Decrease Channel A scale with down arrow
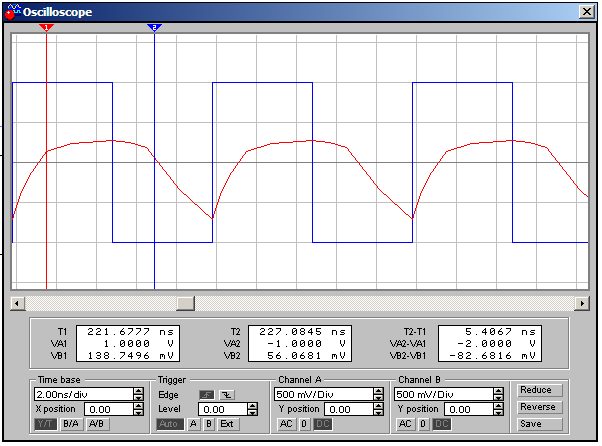The height and width of the screenshot is (446, 602). click(x=379, y=398)
